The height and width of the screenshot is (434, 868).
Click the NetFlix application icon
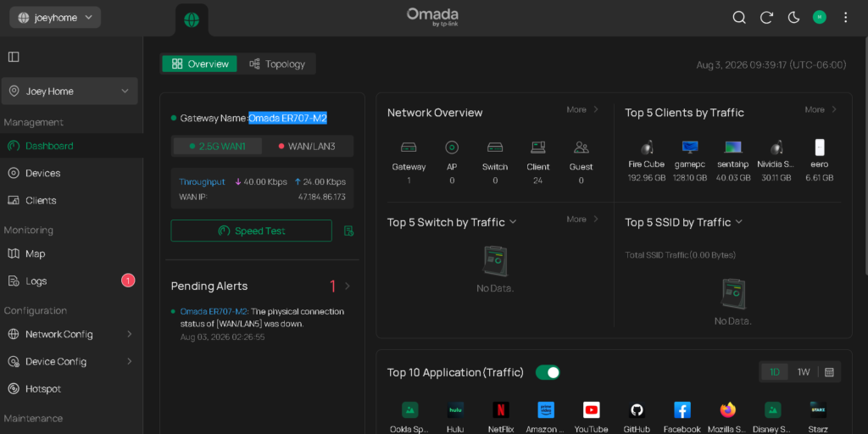pos(500,410)
